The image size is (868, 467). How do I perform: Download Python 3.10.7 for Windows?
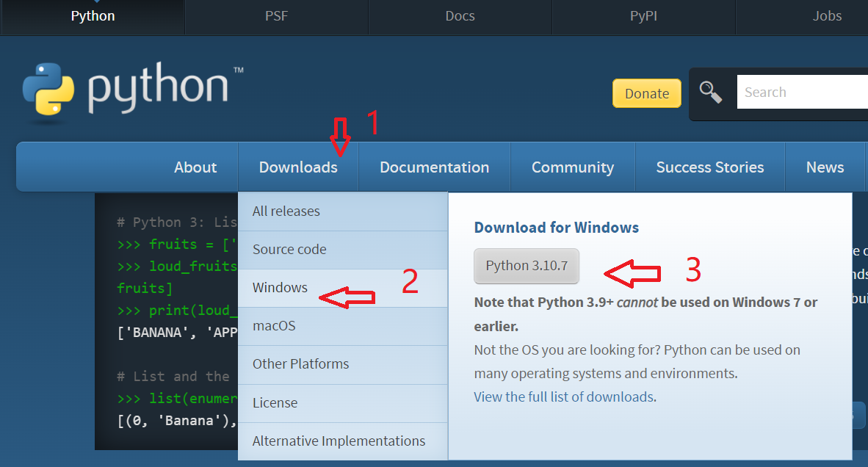click(x=526, y=266)
